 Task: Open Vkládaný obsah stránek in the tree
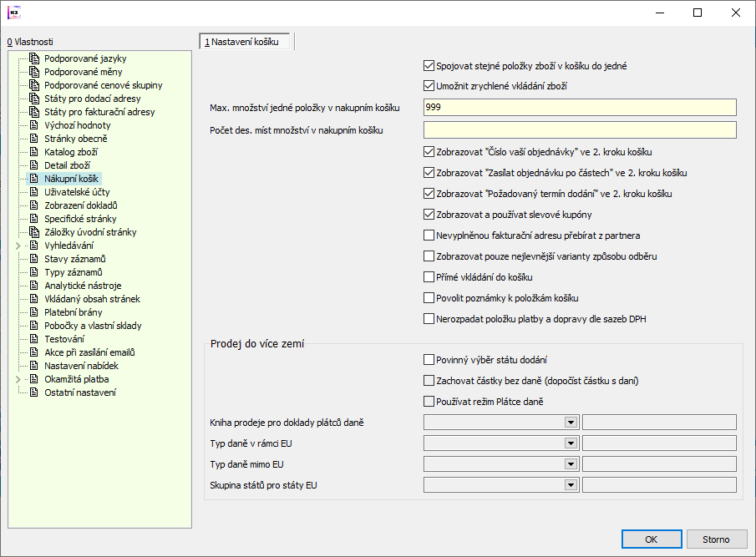click(92, 299)
